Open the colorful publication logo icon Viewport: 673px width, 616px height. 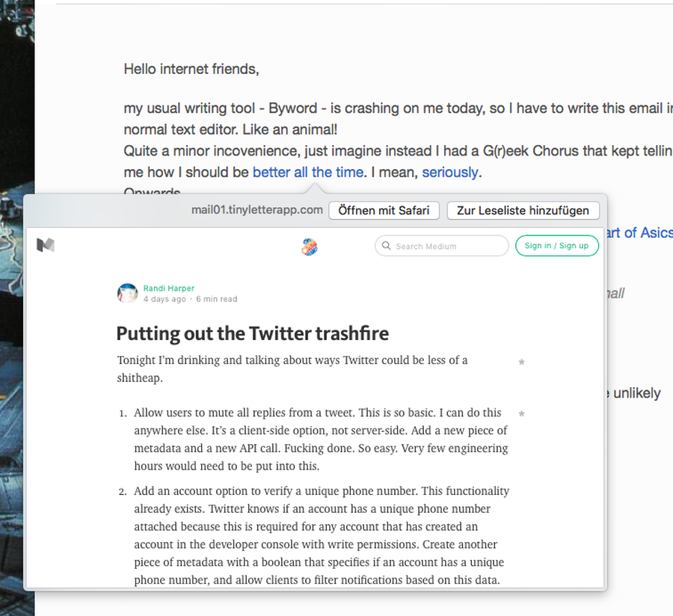coord(309,247)
